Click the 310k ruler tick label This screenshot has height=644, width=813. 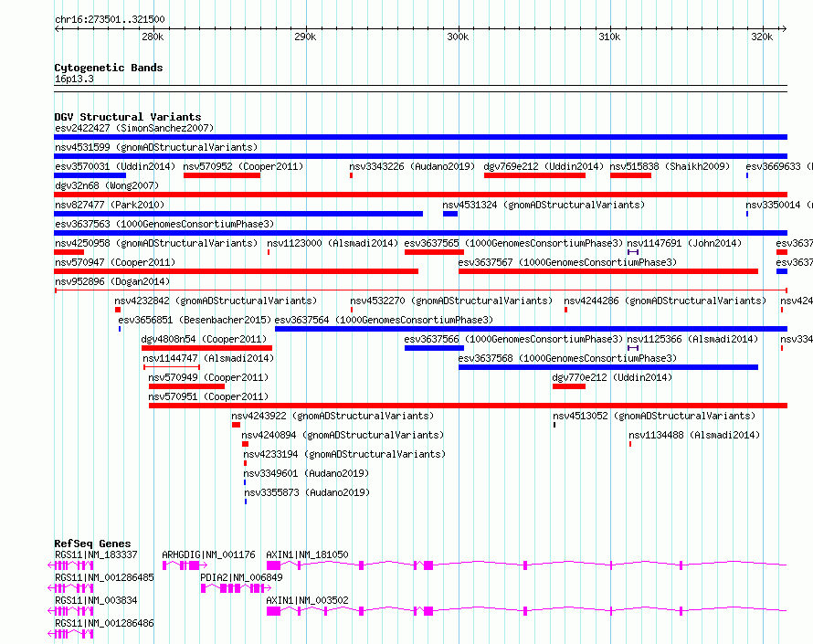(609, 37)
